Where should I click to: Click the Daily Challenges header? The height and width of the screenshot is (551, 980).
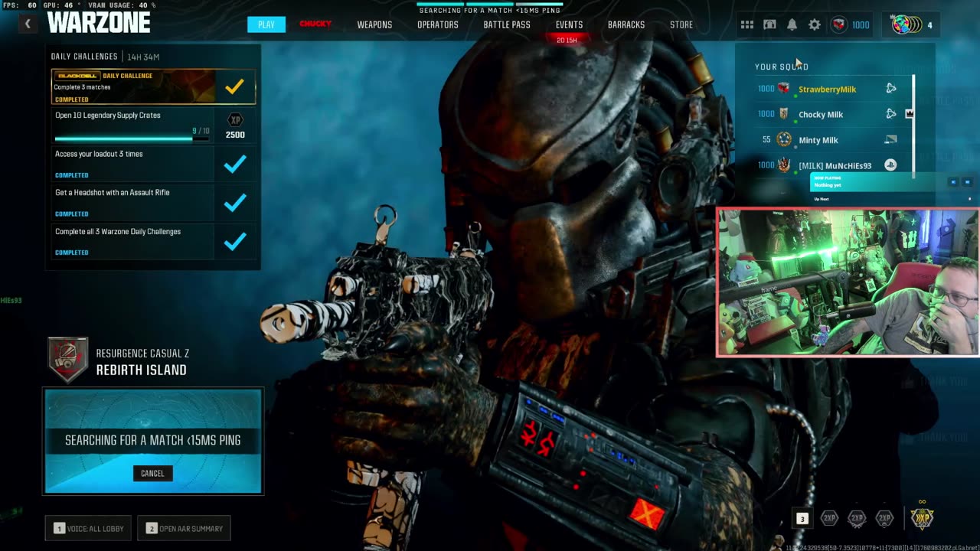[84, 57]
